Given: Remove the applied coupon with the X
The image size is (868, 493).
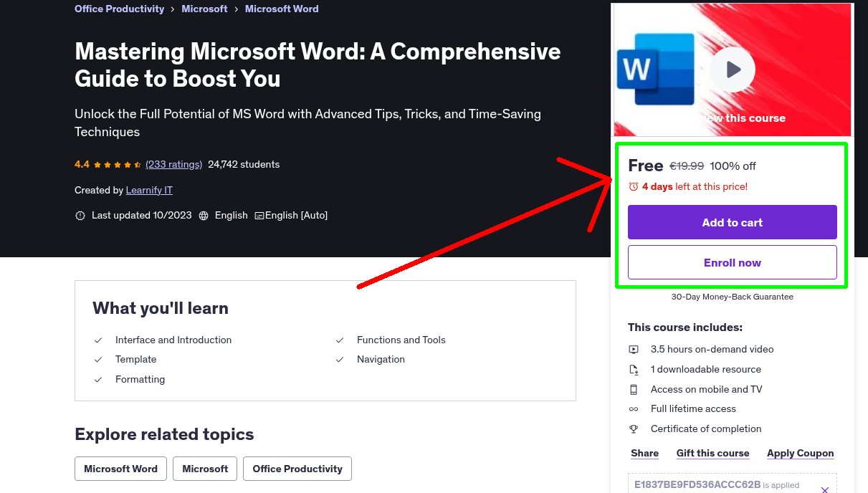Looking at the screenshot, I should 825,490.
